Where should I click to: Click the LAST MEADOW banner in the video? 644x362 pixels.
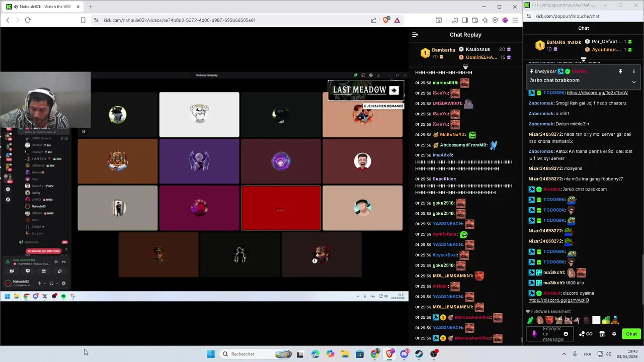pyautogui.click(x=365, y=90)
